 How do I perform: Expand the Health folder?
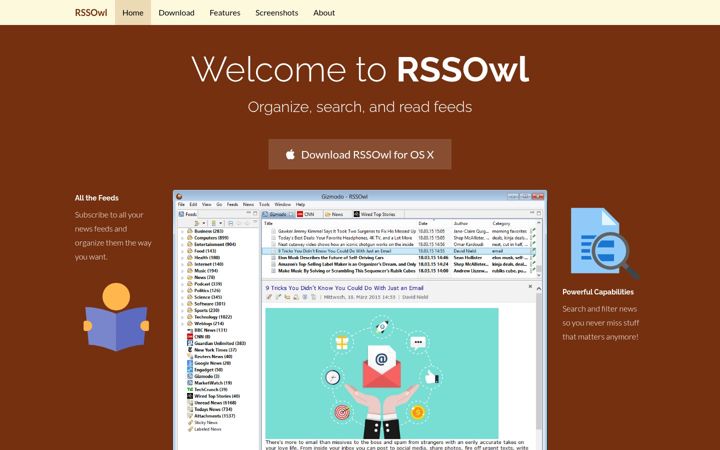tap(182, 258)
